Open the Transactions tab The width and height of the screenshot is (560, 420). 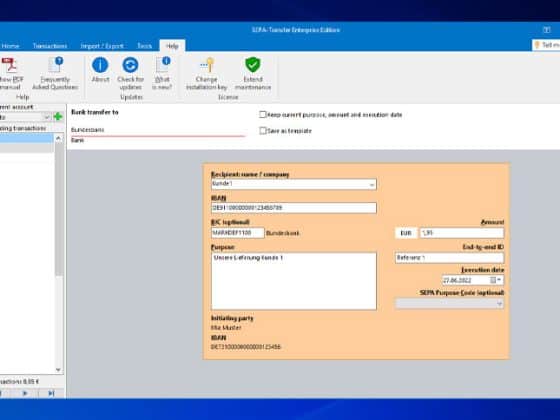[x=50, y=46]
